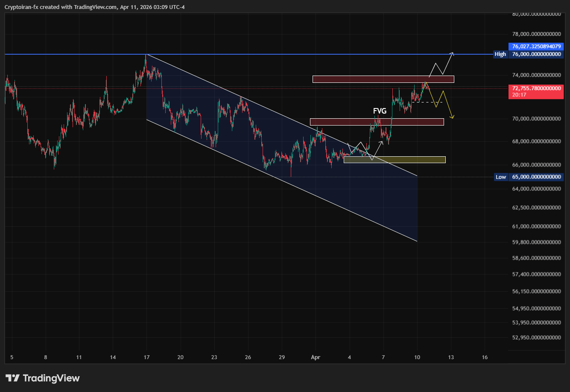The height and width of the screenshot is (392, 570).
Task: Select the upper red resistance zone rectangle
Action: (383, 79)
